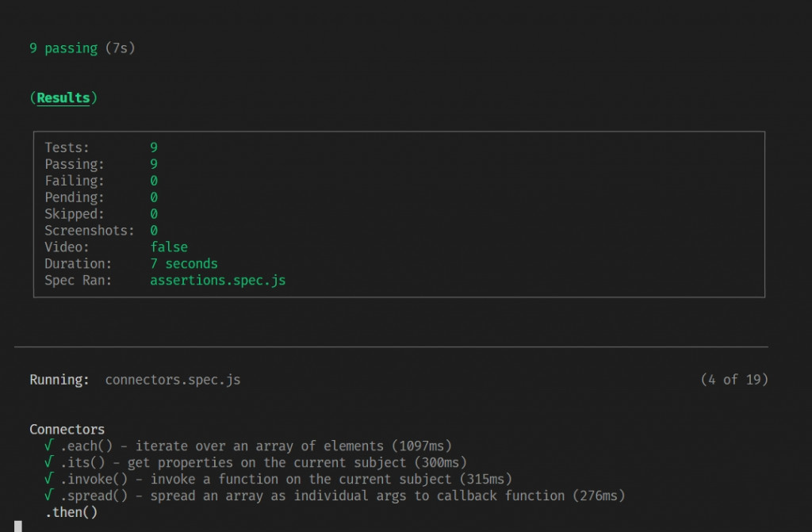Click the "9 passing" summary text
The image size is (812, 532).
click(63, 48)
